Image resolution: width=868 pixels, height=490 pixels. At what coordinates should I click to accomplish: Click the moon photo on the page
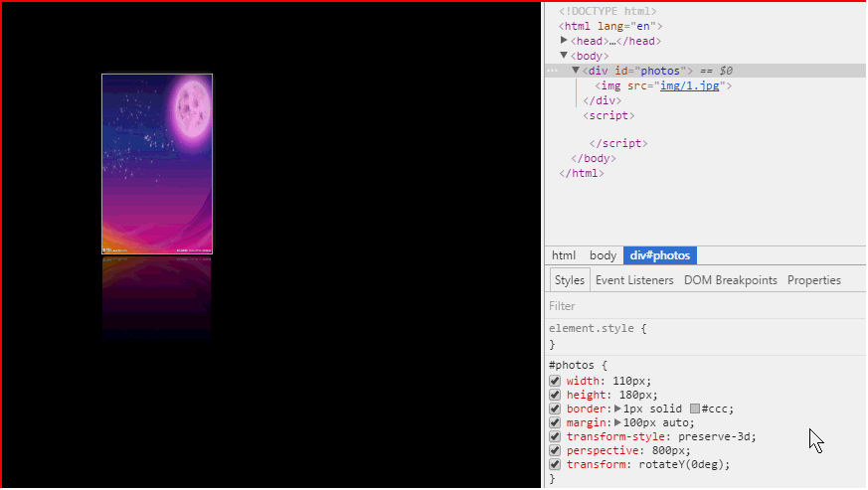click(157, 164)
